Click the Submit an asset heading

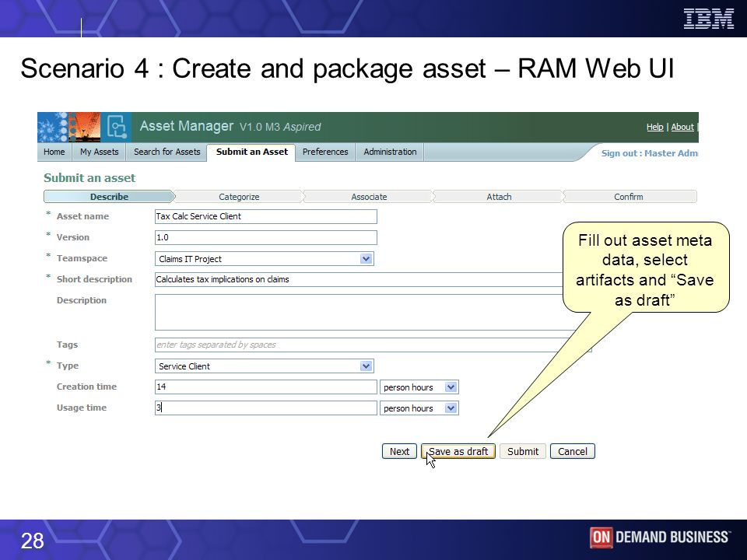click(x=89, y=178)
